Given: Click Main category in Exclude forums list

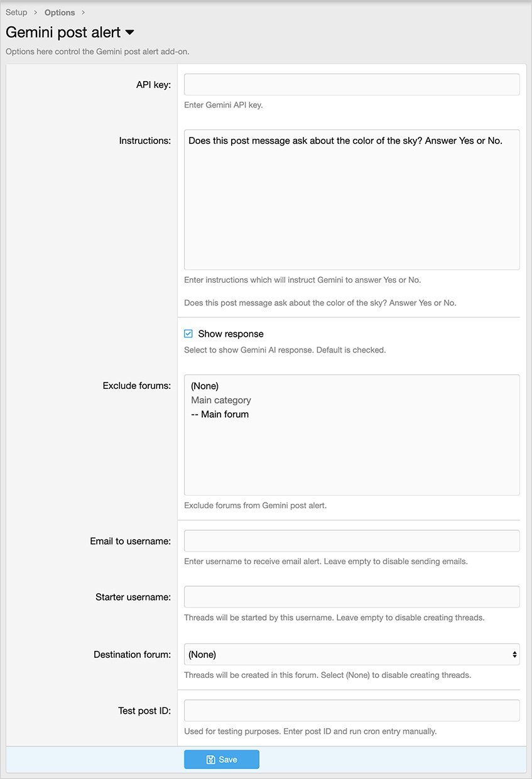Looking at the screenshot, I should point(221,400).
